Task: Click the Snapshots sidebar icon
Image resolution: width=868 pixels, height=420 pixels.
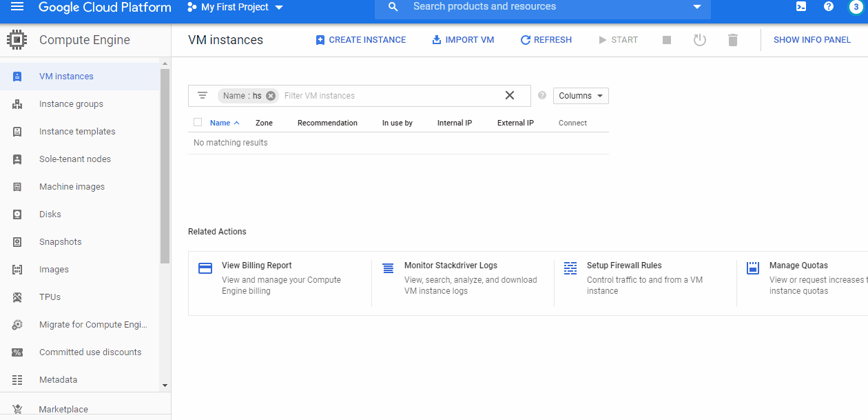Action: pos(17,242)
